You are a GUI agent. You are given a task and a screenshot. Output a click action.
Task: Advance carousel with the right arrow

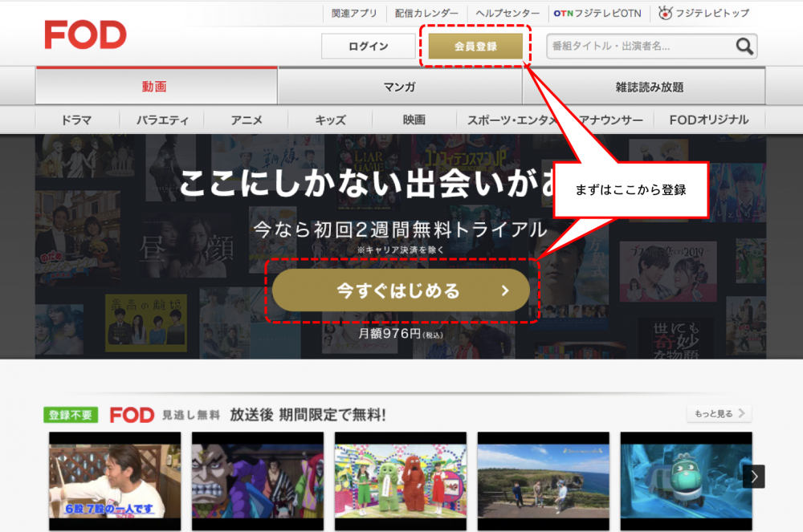click(753, 477)
